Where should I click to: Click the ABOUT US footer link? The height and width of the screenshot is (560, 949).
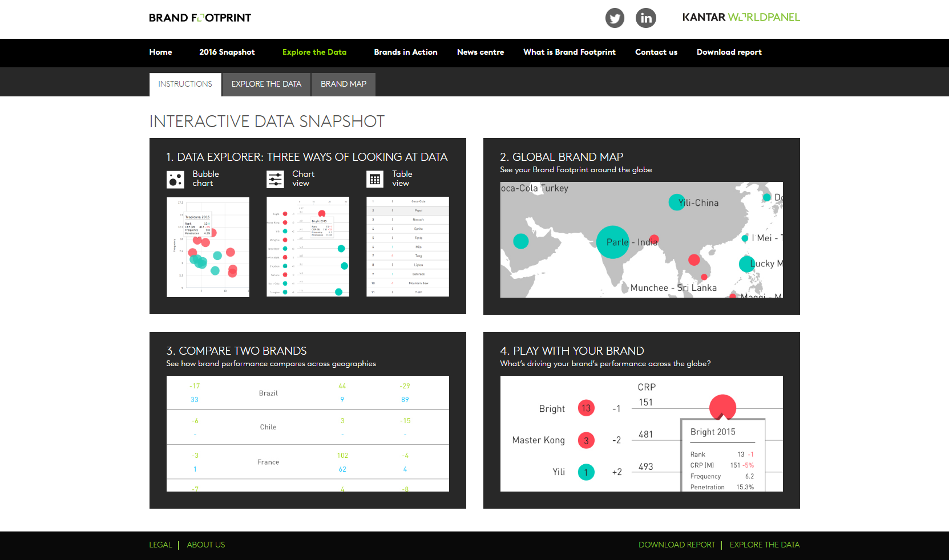point(206,545)
